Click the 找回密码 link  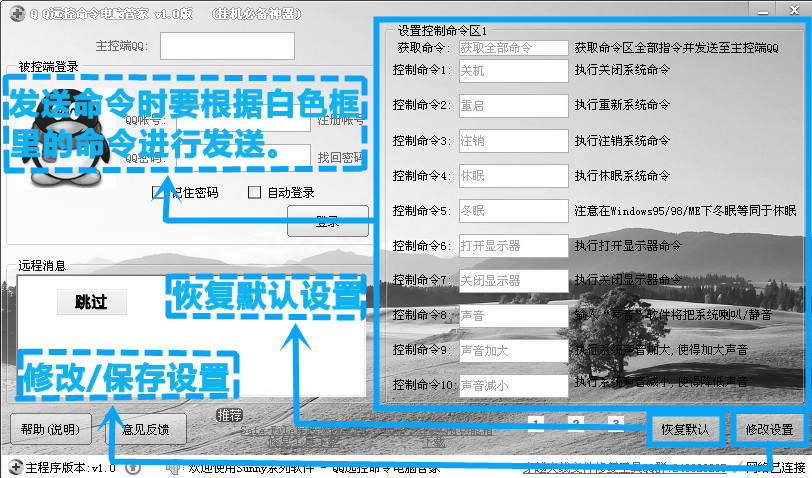pos(340,157)
